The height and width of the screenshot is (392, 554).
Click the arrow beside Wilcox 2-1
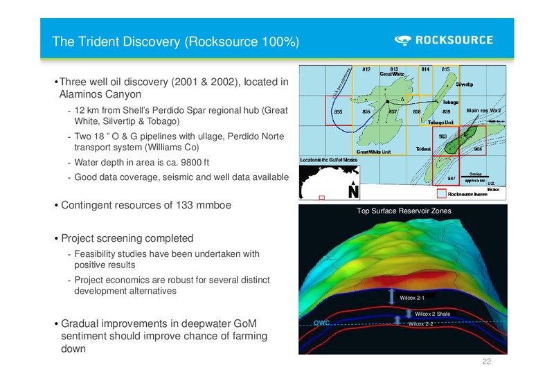click(x=391, y=296)
